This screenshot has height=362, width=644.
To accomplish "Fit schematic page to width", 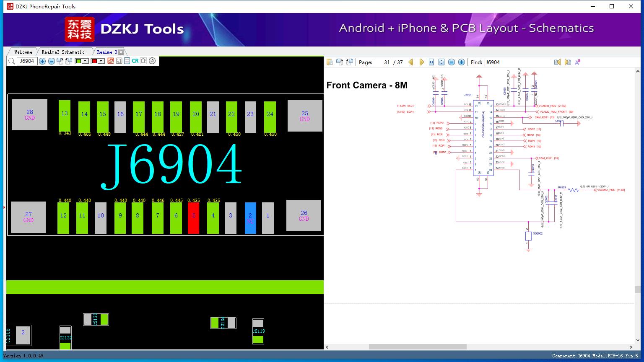I will point(431,62).
